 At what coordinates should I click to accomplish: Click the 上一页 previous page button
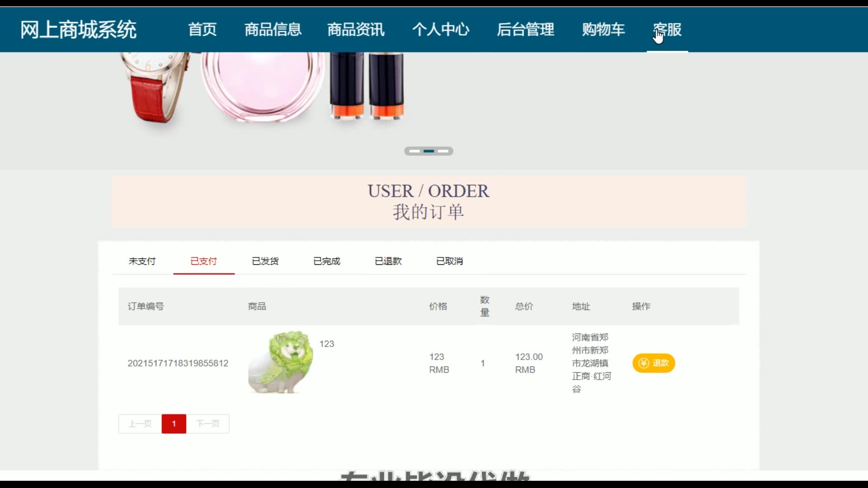[x=140, y=424]
